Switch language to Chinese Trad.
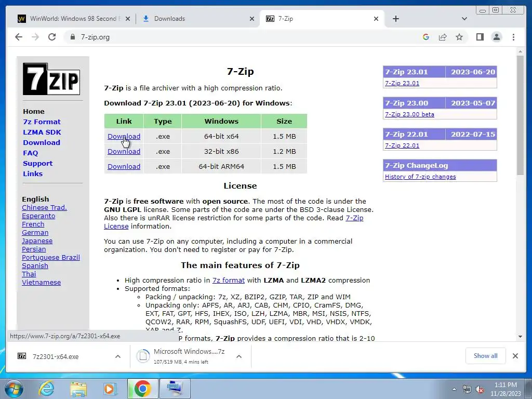Screen dimensions: 532x399 click(x=45, y=208)
